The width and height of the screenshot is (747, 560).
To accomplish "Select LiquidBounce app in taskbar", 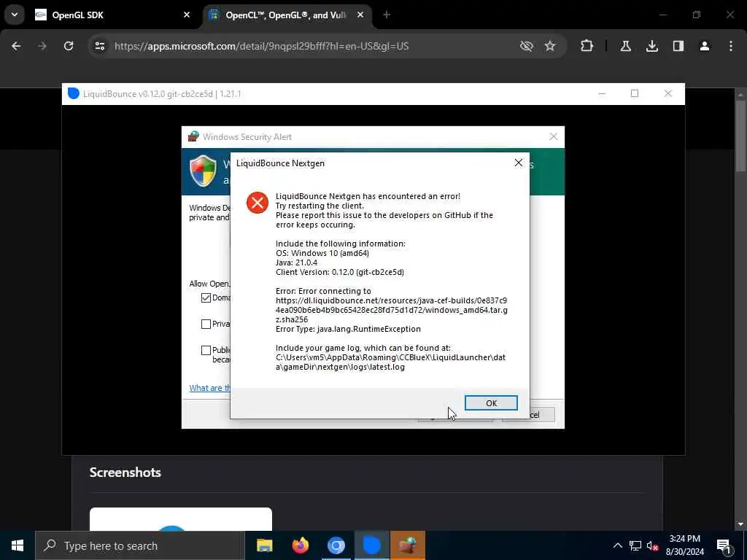I will [x=371, y=545].
